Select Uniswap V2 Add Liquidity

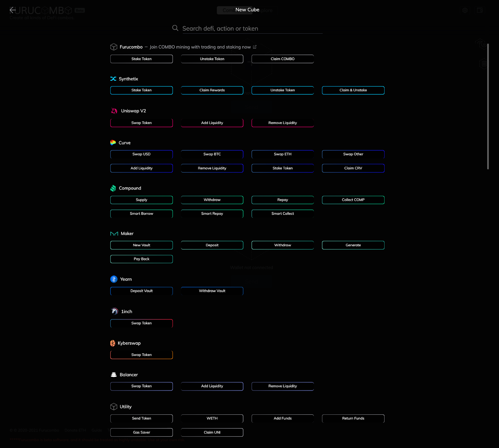tap(212, 123)
